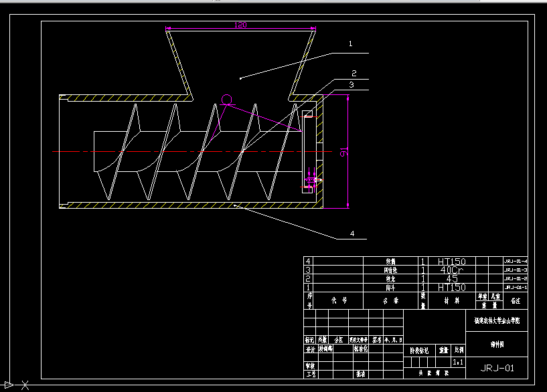Click the 审核 label cell
This screenshot has width=547, height=392.
coord(310,366)
